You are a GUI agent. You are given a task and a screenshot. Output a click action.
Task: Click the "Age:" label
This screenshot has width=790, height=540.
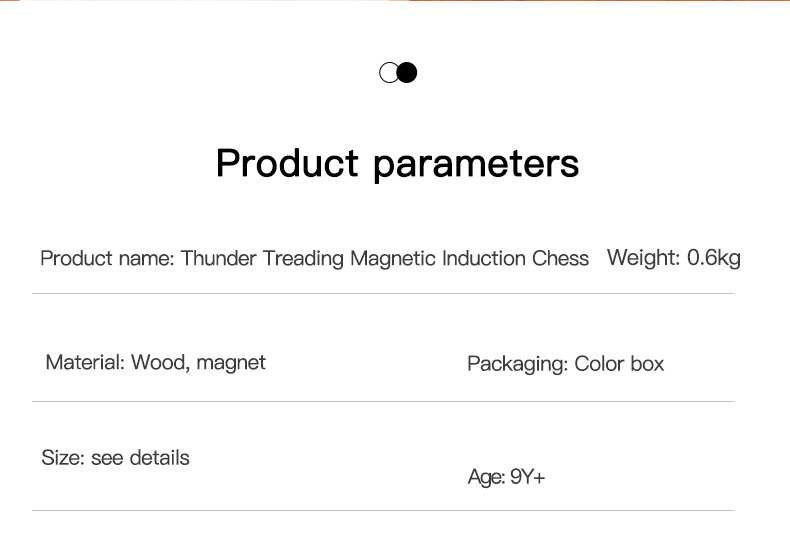coord(486,477)
